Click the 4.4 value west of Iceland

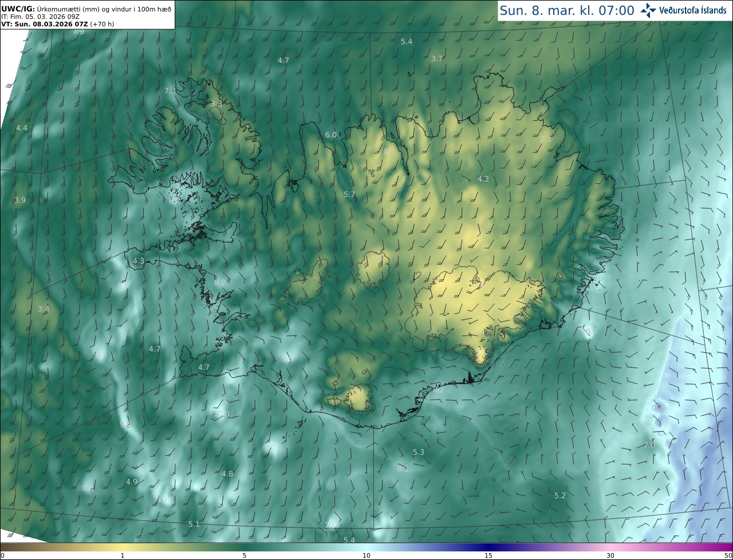22,128
